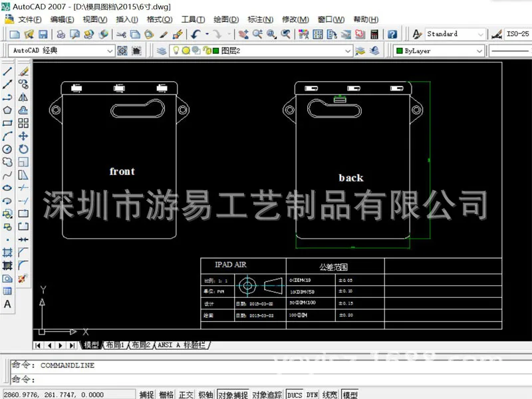
Task: Toggle 极轴 polar tracking
Action: click(205, 394)
